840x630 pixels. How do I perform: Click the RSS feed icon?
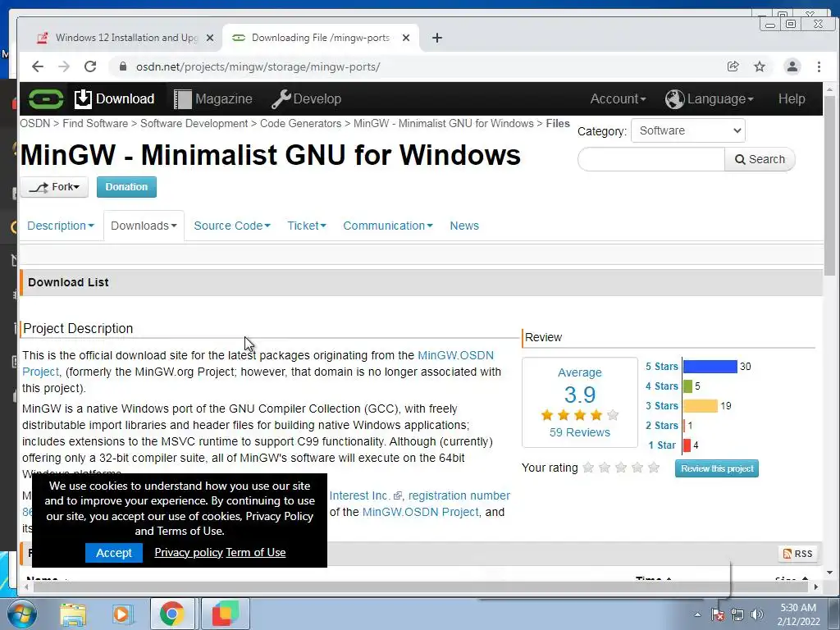pos(797,554)
